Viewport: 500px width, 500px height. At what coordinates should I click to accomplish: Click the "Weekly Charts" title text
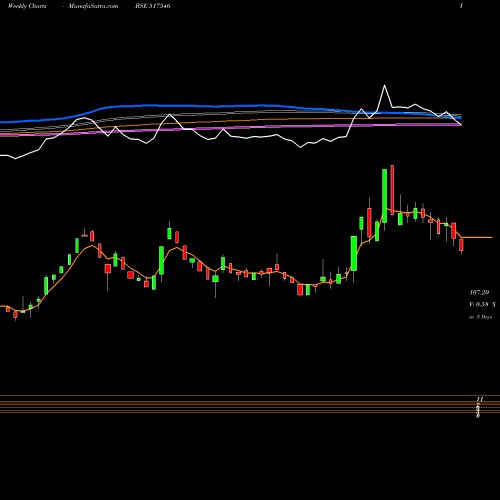[27, 6]
